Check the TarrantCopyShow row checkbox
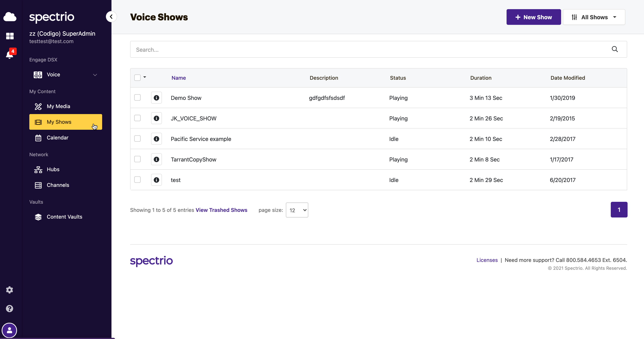The height and width of the screenshot is (339, 644). point(137,159)
